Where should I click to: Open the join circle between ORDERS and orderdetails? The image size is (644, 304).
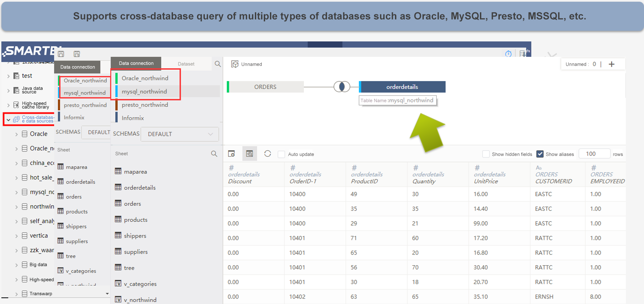click(342, 87)
